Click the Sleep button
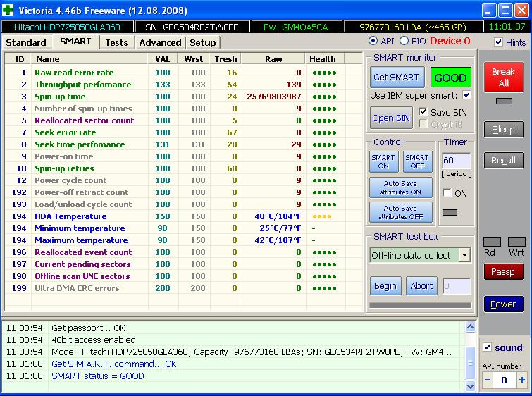 (504, 129)
